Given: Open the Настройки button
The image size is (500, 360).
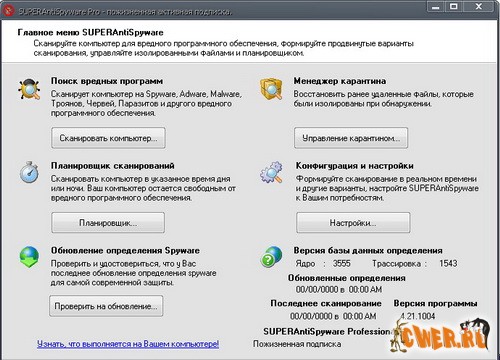Looking at the screenshot, I should point(353,223).
